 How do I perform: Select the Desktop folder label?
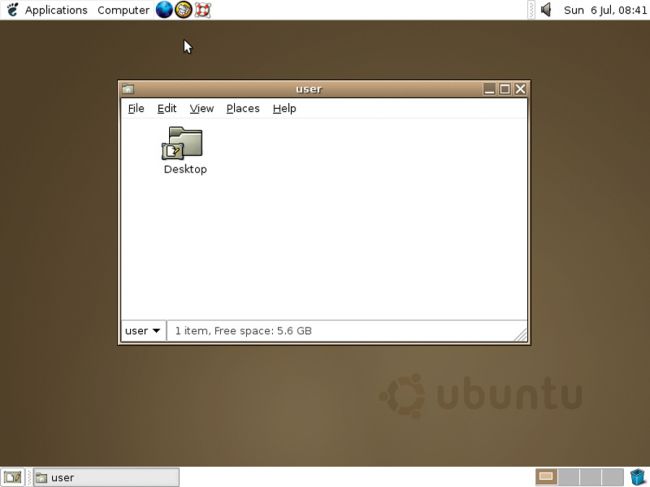point(185,169)
